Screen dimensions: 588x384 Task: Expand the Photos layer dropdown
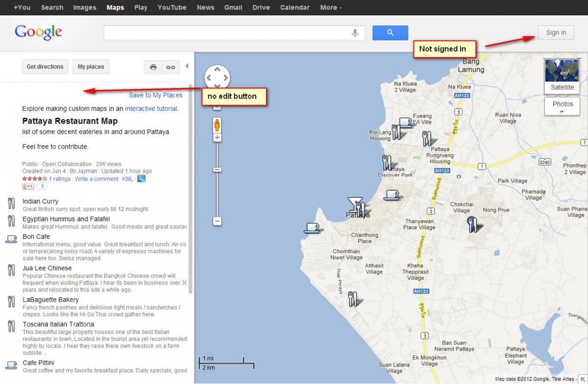pyautogui.click(x=562, y=106)
